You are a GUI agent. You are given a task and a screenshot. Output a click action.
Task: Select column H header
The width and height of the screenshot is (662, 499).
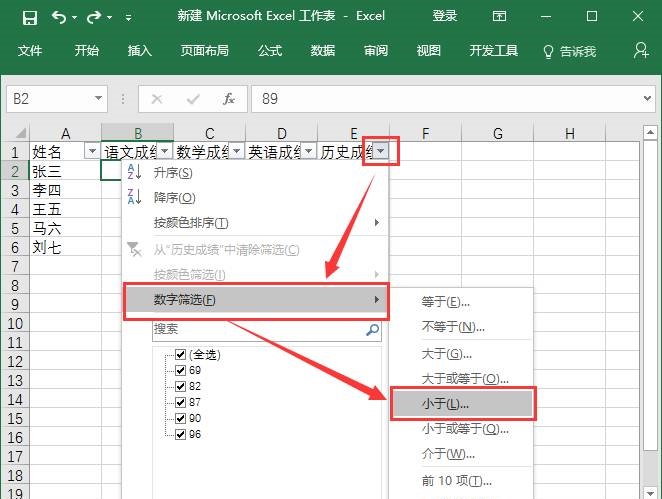pos(570,133)
